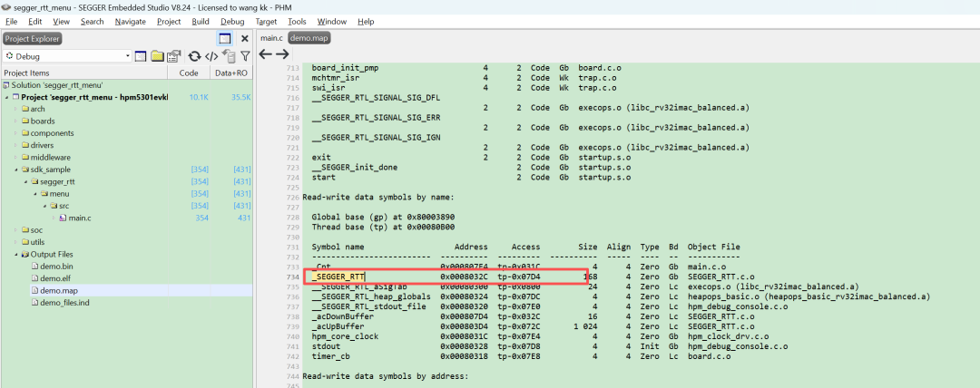The width and height of the screenshot is (980, 388).
Task: Select main.c file in project tree
Action: point(80,218)
